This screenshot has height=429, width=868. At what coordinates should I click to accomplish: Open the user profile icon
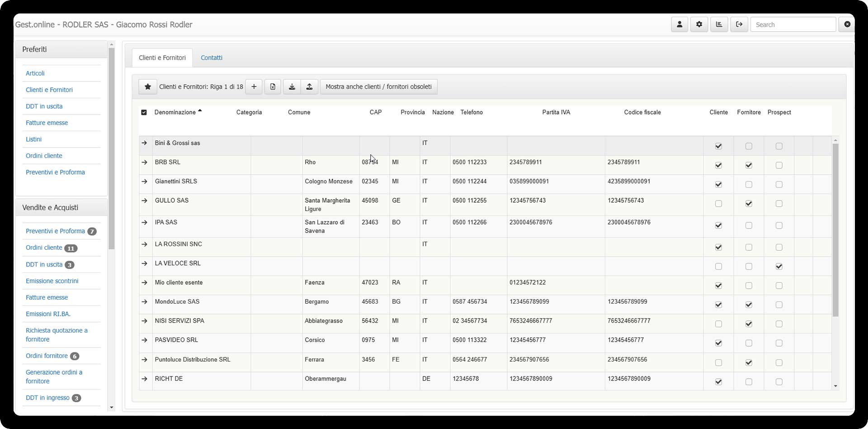pos(679,24)
